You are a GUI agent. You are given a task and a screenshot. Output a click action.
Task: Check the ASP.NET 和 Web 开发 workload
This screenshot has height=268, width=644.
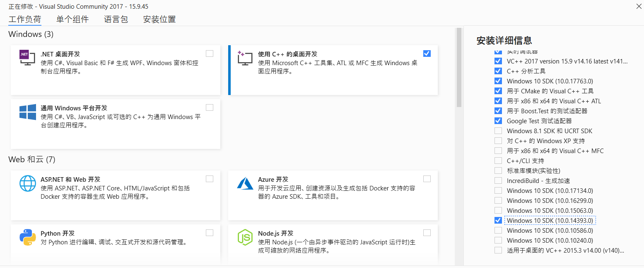[x=210, y=179]
